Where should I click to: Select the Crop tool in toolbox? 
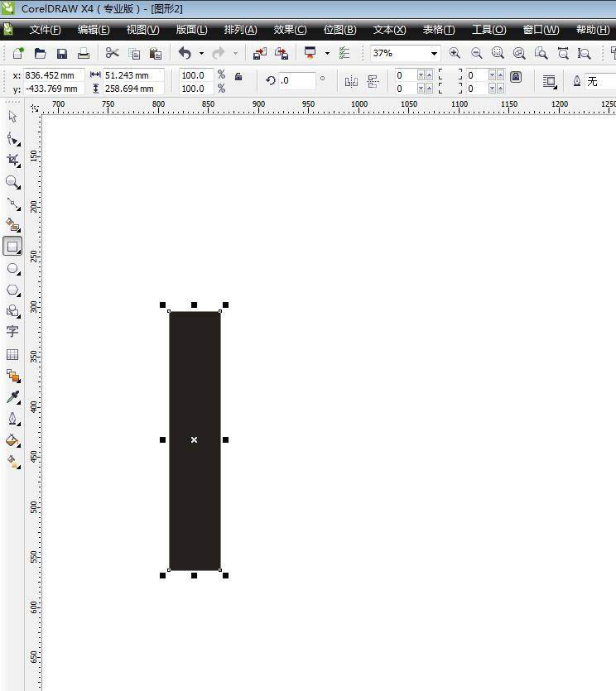(x=12, y=160)
